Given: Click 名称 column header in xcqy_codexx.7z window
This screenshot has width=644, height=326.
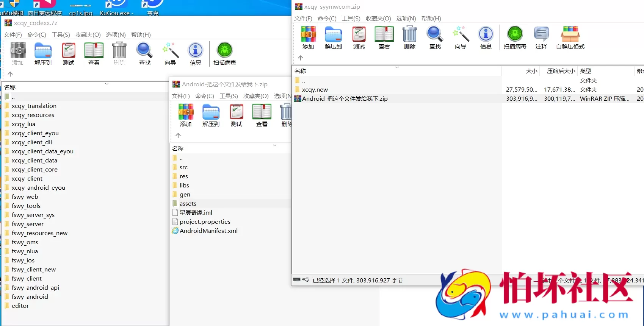Looking at the screenshot, I should coord(10,87).
